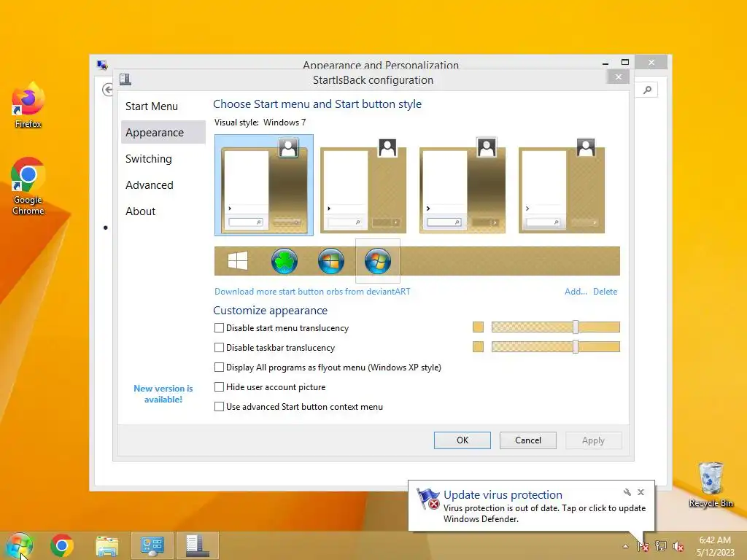Open Firefox desktop shortcut

click(x=28, y=105)
